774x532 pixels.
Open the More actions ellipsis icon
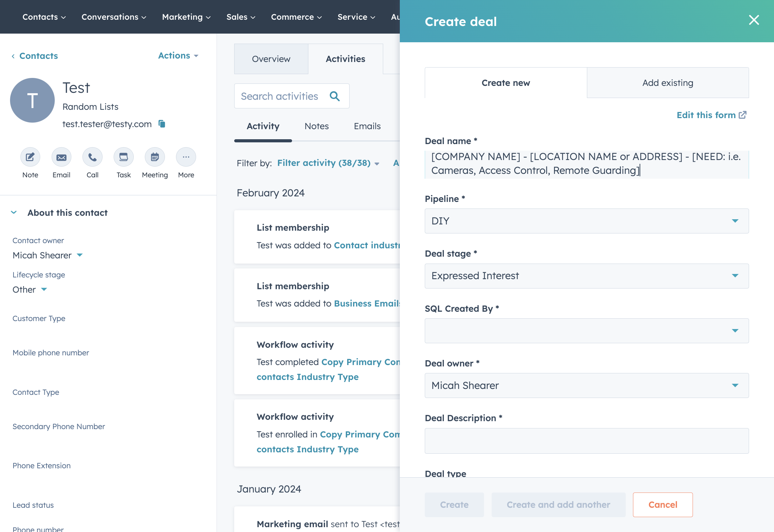tap(186, 157)
